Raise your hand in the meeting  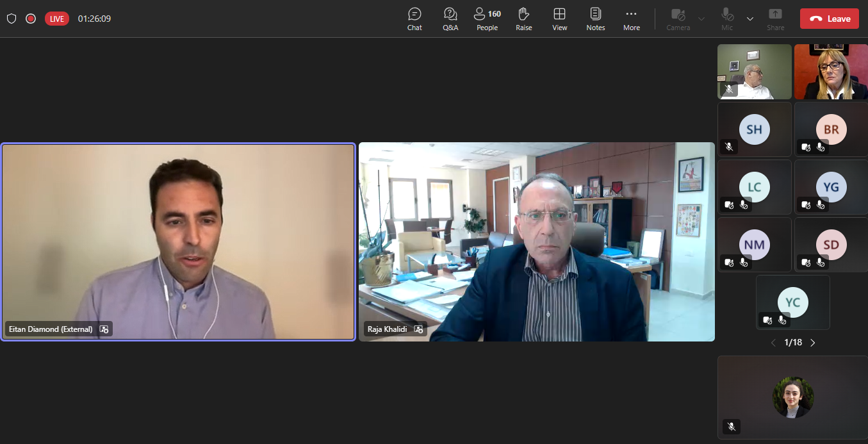tap(524, 19)
